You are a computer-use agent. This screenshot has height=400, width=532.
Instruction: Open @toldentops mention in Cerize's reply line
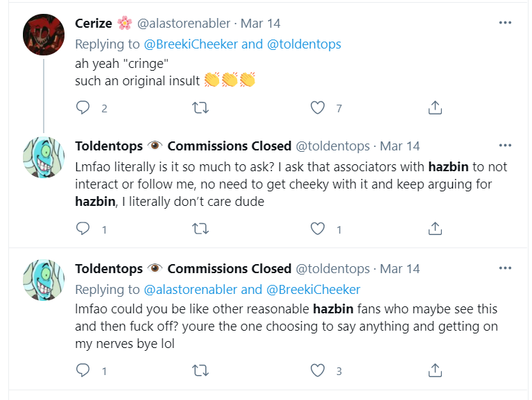[304, 44]
